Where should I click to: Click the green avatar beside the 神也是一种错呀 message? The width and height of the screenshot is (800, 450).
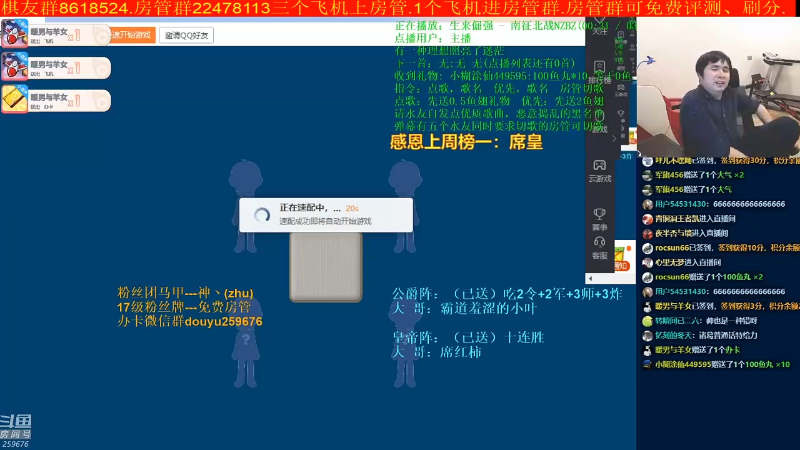tap(647, 321)
